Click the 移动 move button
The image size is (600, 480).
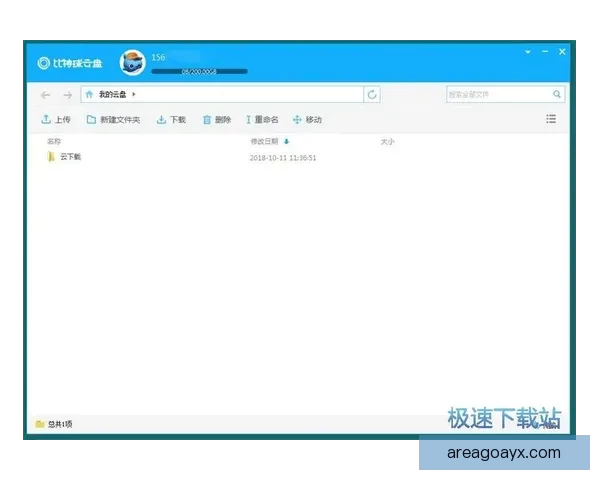click(x=307, y=120)
